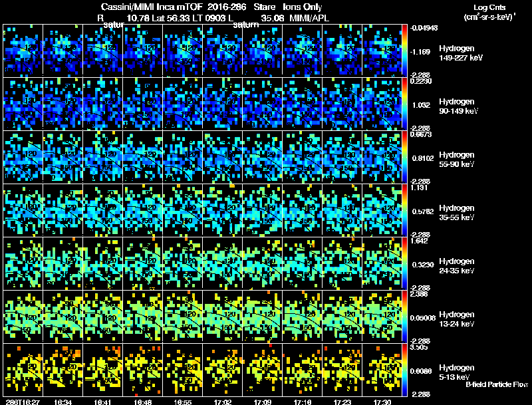Click the 'Hydrogen 13-24 keV' row label
Viewport: 532px width, 405px height.
coord(457,319)
